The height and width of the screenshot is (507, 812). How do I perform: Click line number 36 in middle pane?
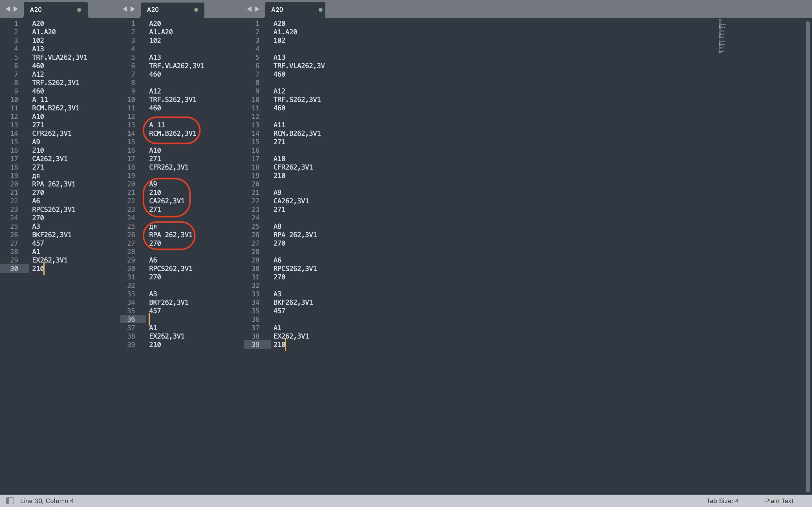click(131, 319)
